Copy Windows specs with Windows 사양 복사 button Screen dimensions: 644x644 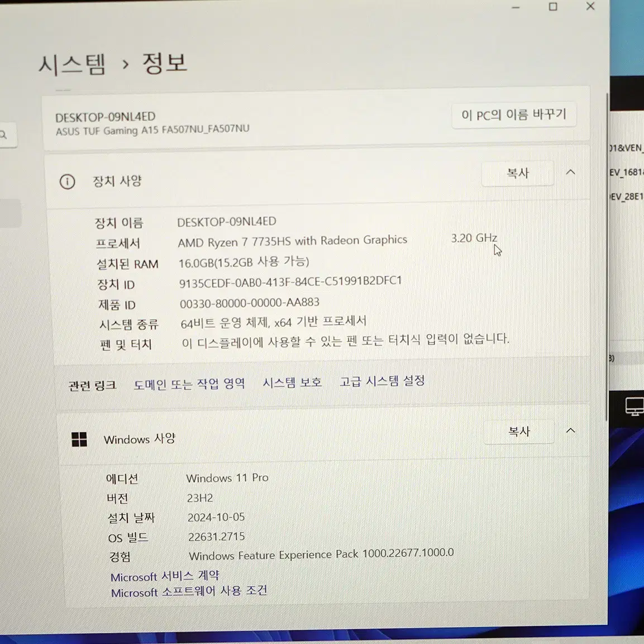(519, 431)
